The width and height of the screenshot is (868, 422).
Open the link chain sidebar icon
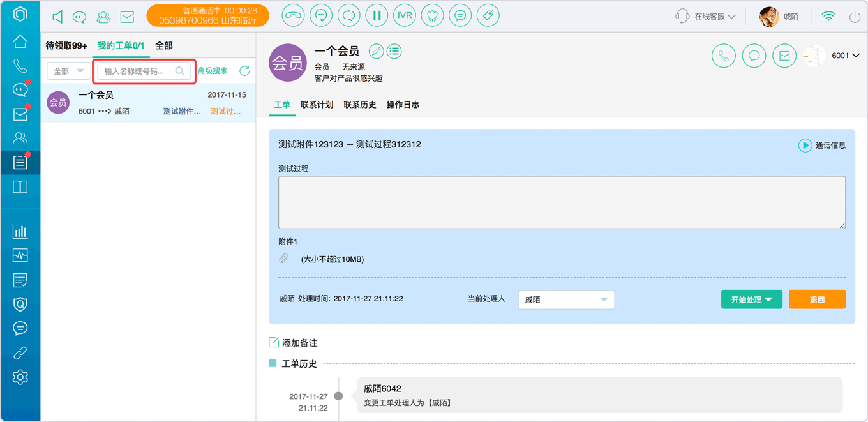(20, 353)
